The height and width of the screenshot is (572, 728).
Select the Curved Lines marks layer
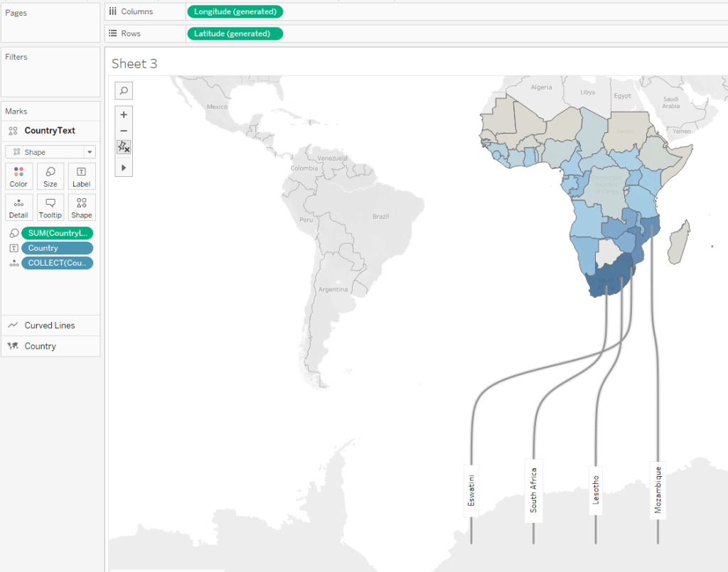click(50, 325)
